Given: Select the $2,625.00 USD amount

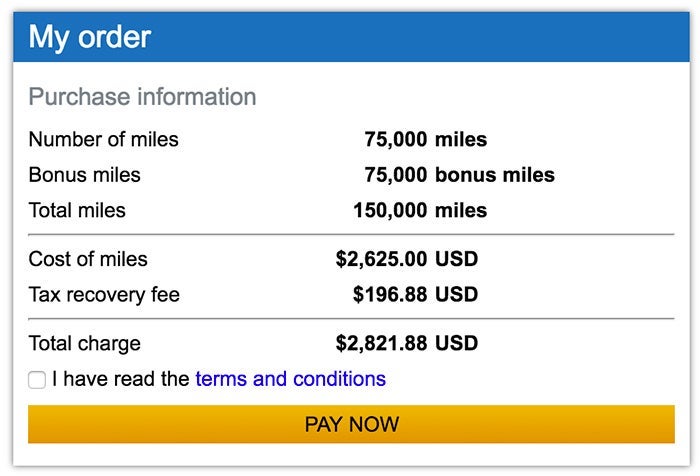Looking at the screenshot, I should coord(407,259).
